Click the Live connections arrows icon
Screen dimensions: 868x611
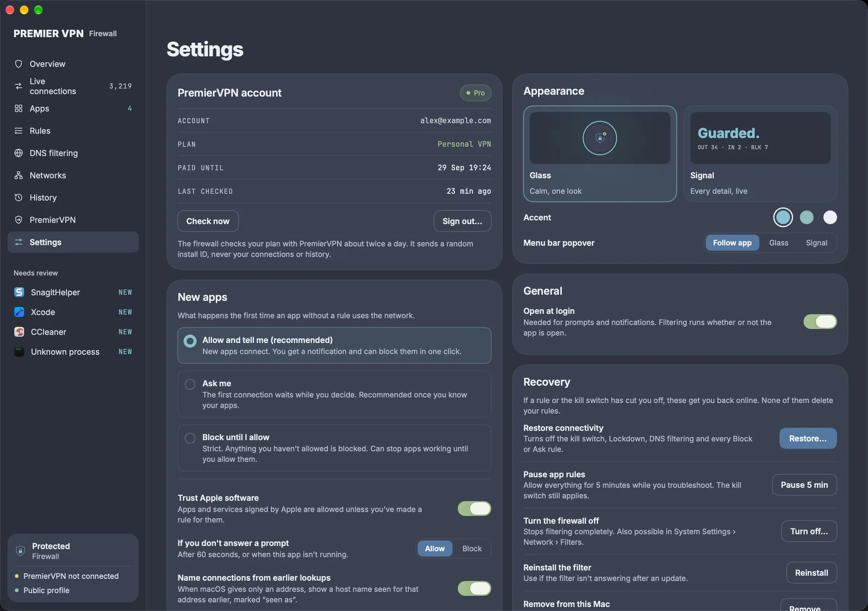pos(18,86)
